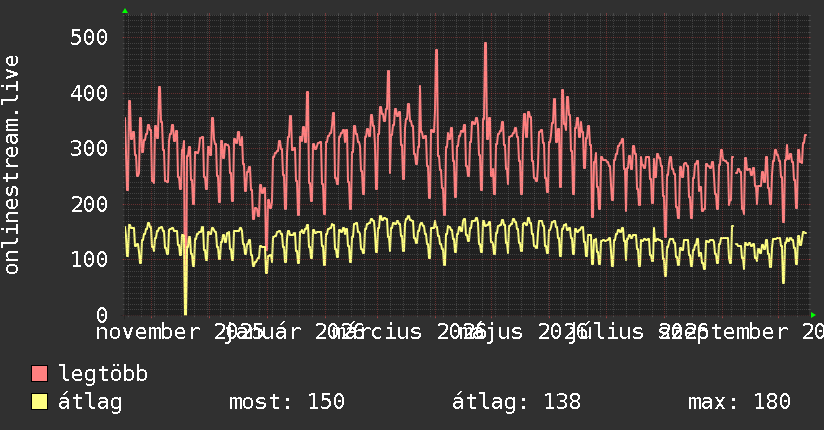The width and height of the screenshot is (824, 430).
Task: Click the 400 y-axis label
Action: [x=89, y=94]
